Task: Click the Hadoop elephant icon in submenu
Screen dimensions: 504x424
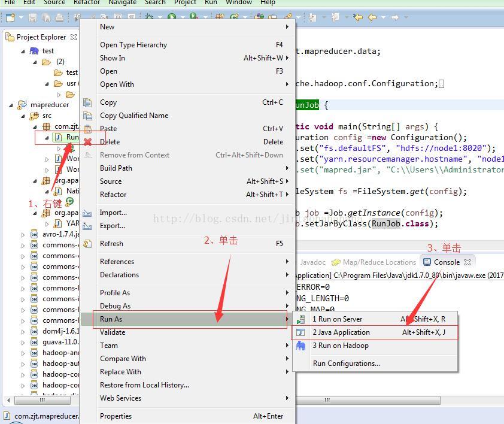Action: click(300, 346)
